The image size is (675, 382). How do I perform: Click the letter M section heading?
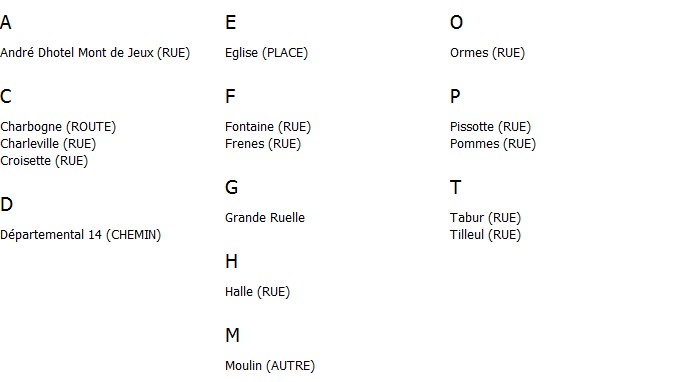coord(232,335)
